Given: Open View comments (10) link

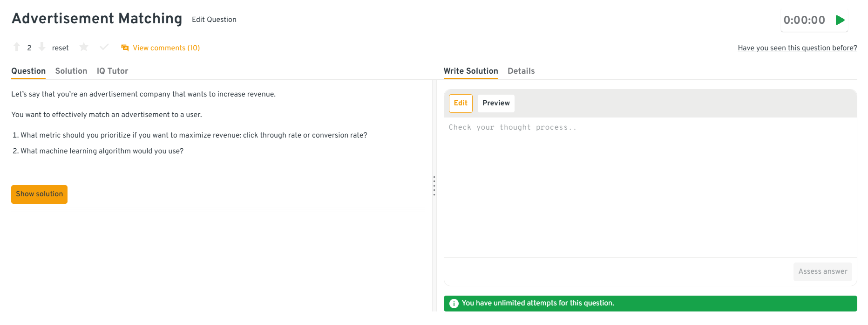Looking at the screenshot, I should click(x=166, y=48).
